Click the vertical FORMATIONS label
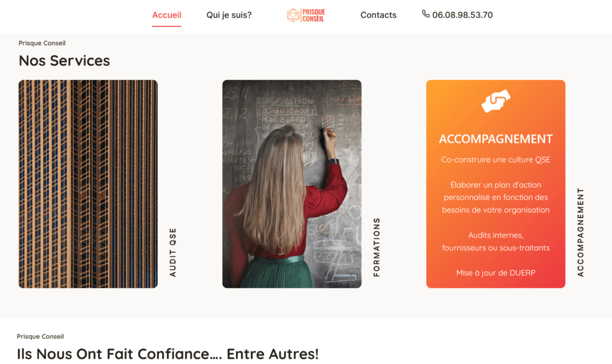Screen dimensions: 612x364 377,247
